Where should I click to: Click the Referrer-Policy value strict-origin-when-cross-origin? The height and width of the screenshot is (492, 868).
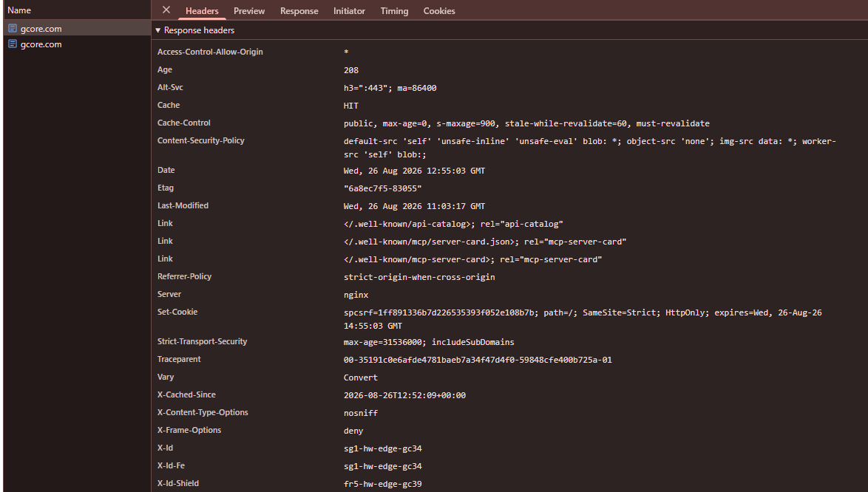[x=419, y=277]
